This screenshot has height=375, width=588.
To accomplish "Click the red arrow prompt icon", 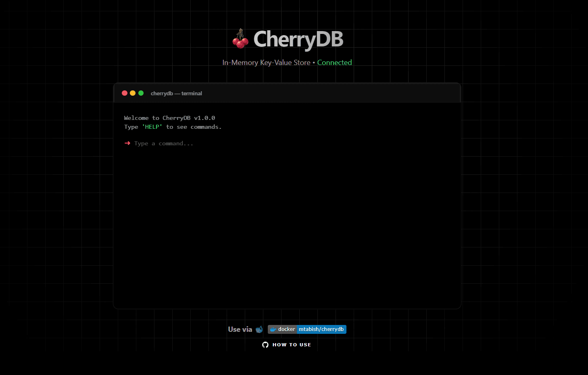I will pyautogui.click(x=127, y=143).
